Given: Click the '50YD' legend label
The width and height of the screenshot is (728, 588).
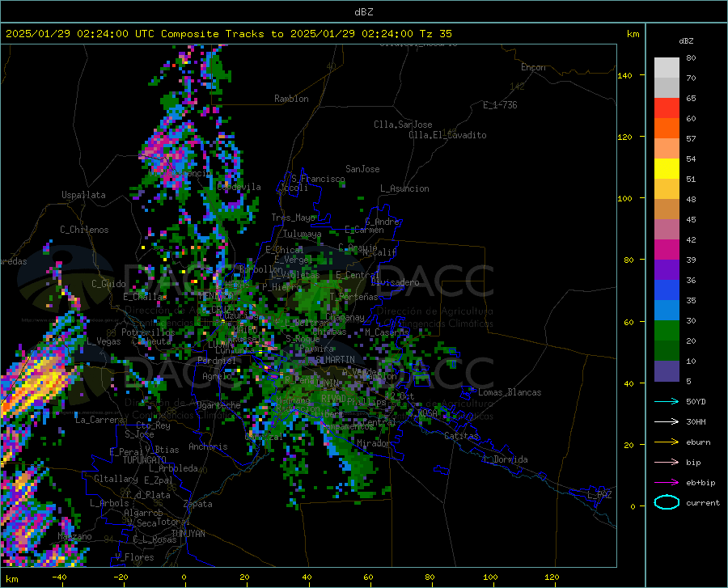Looking at the screenshot, I should [696, 401].
